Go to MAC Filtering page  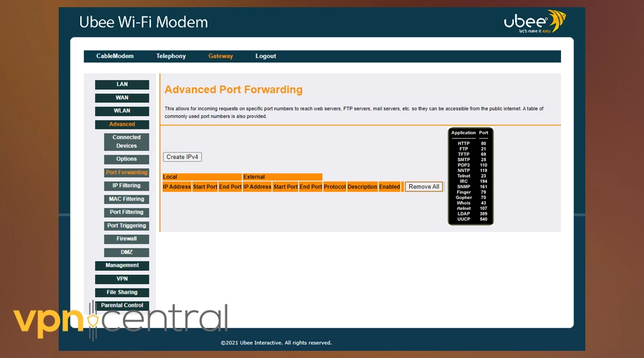click(127, 199)
